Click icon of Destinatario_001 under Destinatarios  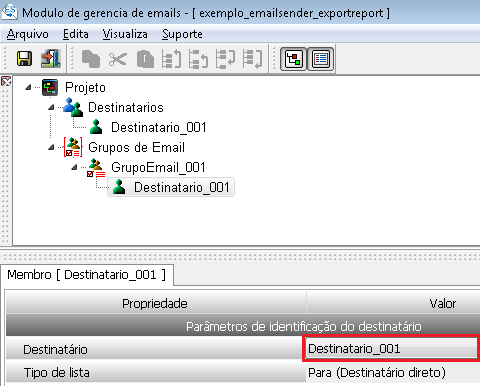(96, 127)
